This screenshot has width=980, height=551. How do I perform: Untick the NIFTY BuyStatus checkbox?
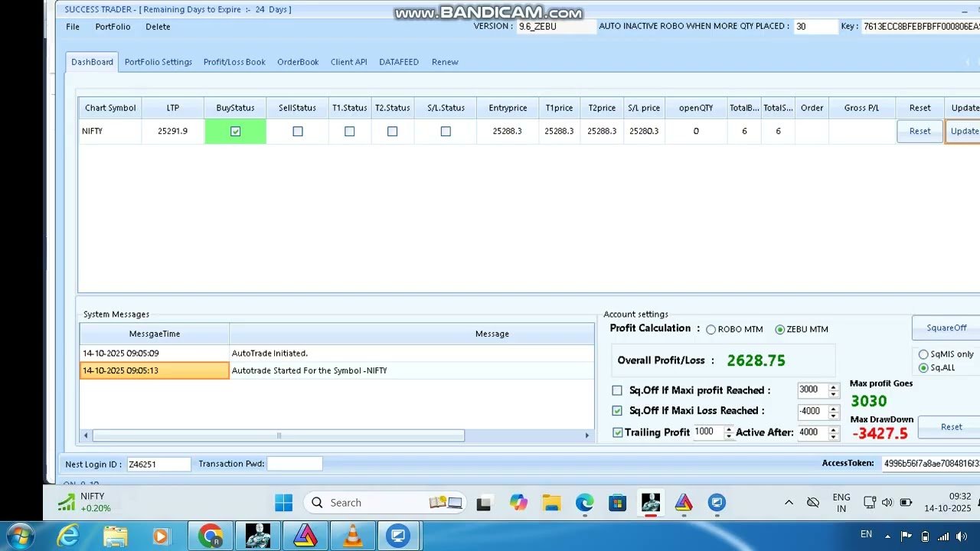click(x=235, y=132)
